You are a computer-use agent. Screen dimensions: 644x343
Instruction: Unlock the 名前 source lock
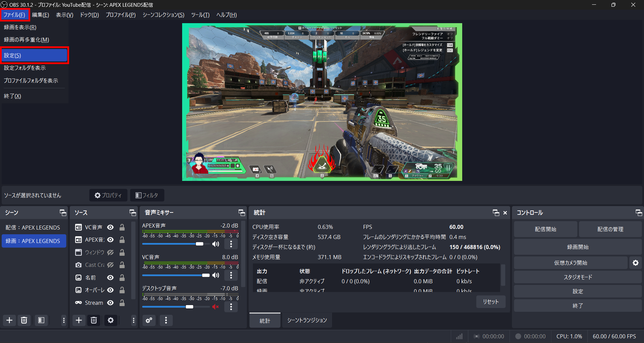point(122,278)
